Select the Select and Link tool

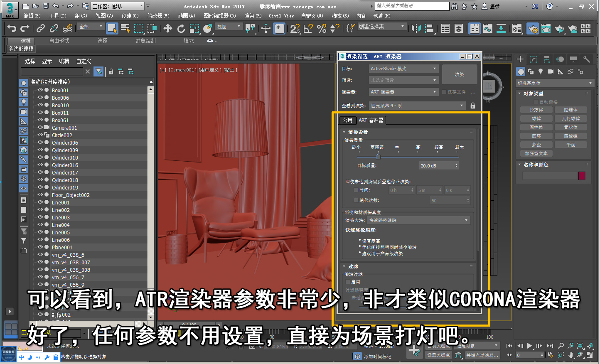[x=40, y=28]
